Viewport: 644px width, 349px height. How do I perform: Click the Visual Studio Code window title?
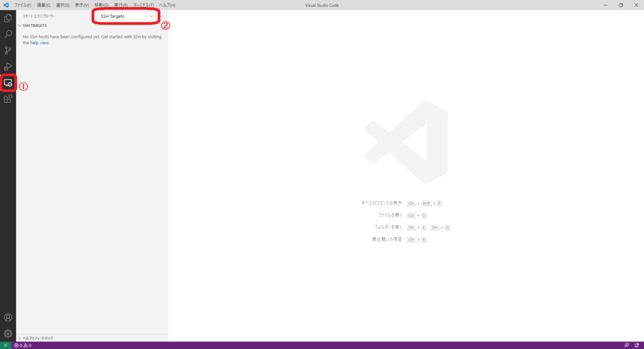(322, 5)
